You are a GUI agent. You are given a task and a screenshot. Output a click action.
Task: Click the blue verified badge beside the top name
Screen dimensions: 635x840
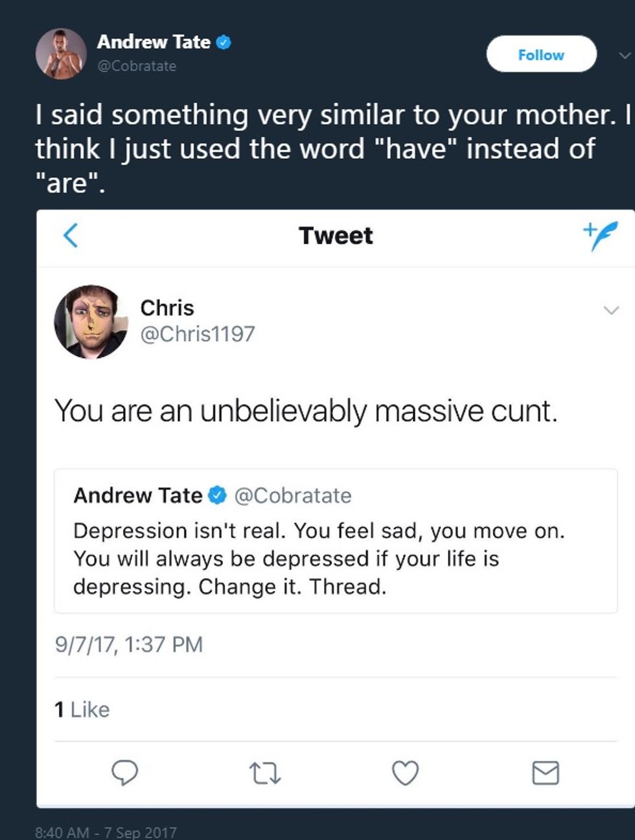coord(224,43)
